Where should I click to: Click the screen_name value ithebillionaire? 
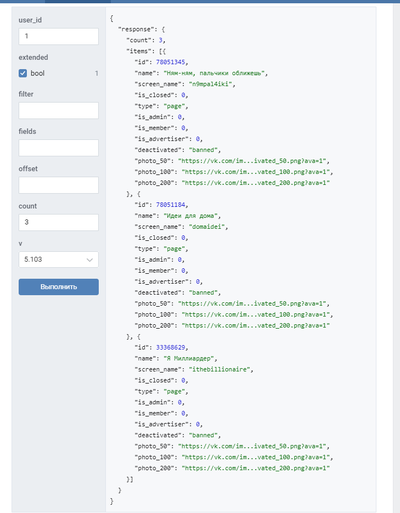pyautogui.click(x=219, y=370)
